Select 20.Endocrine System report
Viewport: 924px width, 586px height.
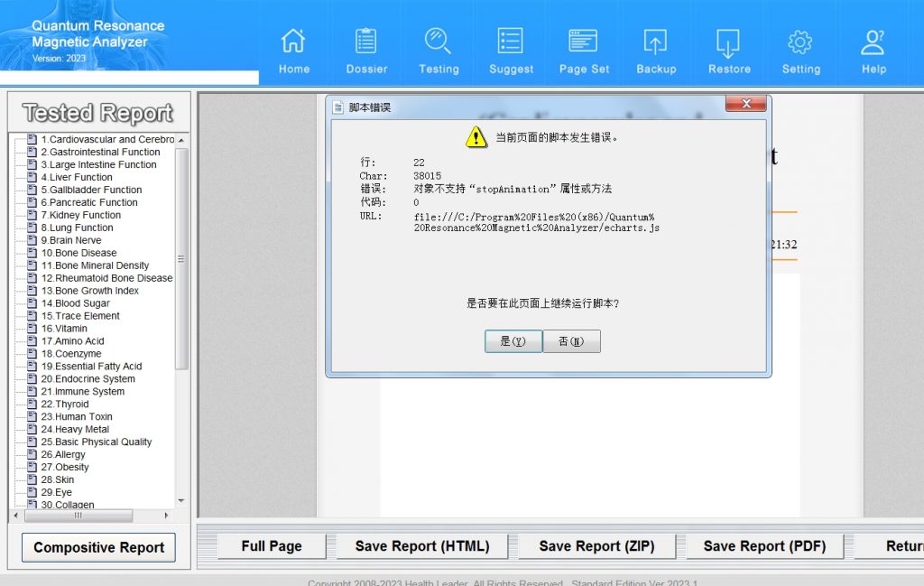(88, 379)
